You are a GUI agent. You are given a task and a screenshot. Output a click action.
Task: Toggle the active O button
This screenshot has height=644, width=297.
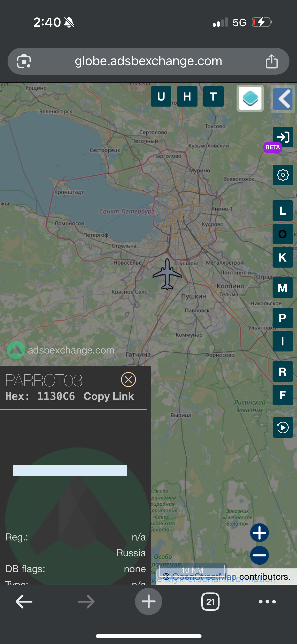pos(283,234)
